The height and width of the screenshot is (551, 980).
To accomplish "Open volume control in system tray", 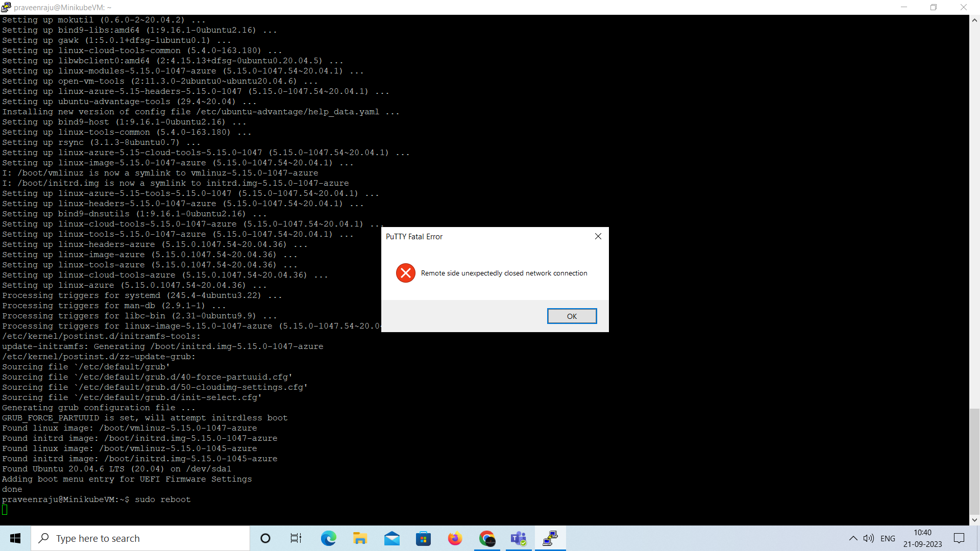I will pyautogui.click(x=868, y=538).
